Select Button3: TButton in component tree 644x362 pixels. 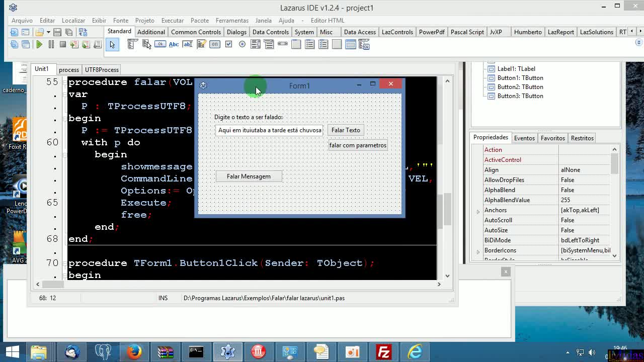tap(520, 96)
